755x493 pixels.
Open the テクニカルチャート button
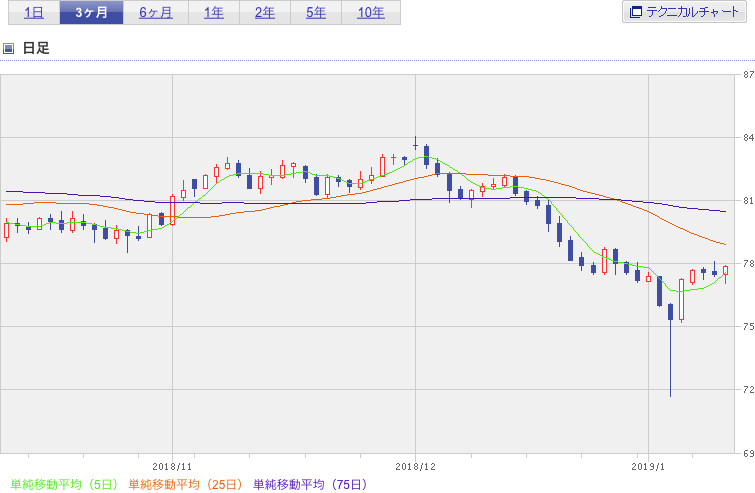pyautogui.click(x=684, y=12)
